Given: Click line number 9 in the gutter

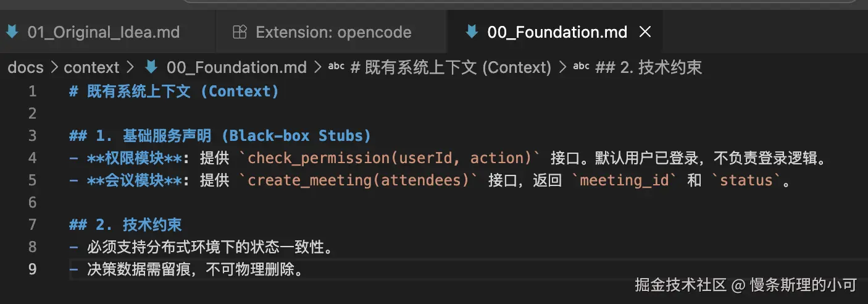Looking at the screenshot, I should point(32,269).
